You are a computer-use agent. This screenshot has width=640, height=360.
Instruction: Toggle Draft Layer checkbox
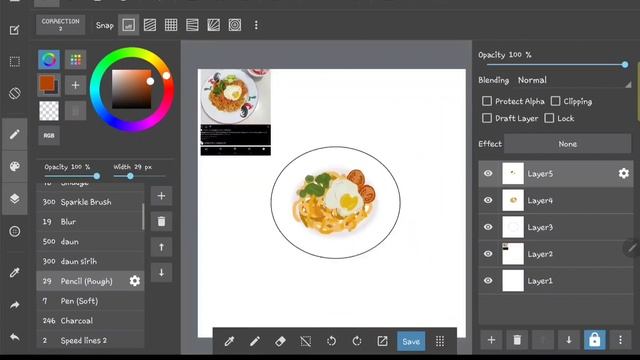[x=487, y=118]
